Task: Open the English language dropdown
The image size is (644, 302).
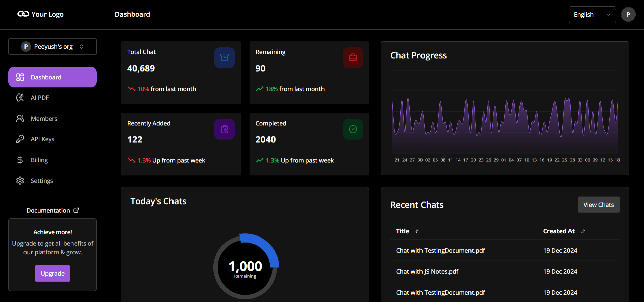Action: [592, 15]
